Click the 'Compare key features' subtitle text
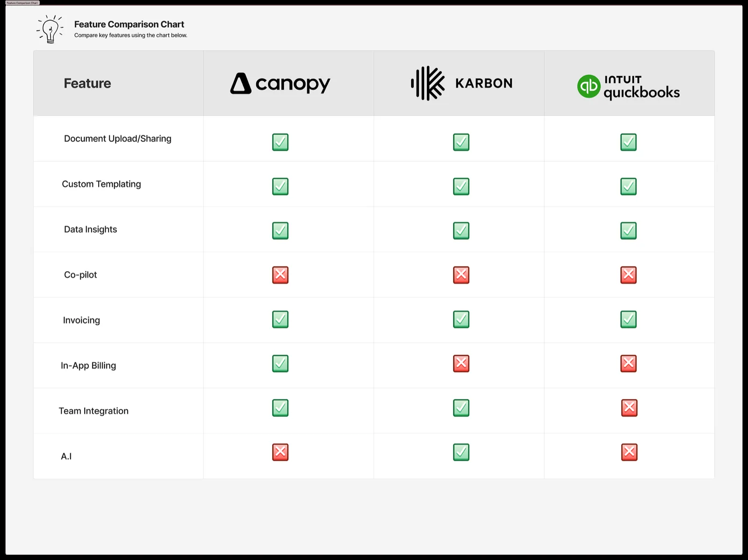This screenshot has height=560, width=748. pyautogui.click(x=131, y=36)
